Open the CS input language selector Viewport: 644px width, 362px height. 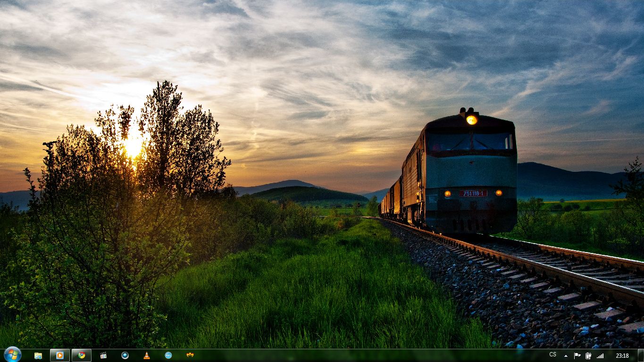[x=552, y=355]
